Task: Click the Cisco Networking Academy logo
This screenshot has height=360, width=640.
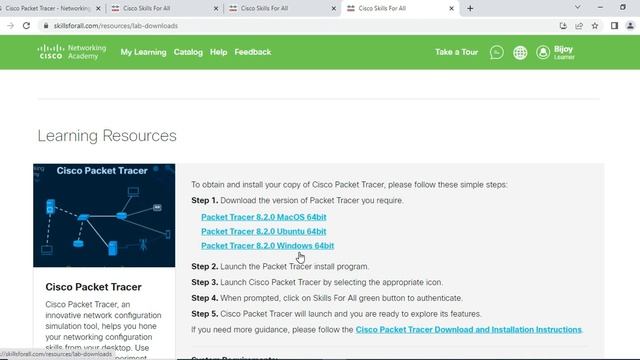Action: [72, 52]
